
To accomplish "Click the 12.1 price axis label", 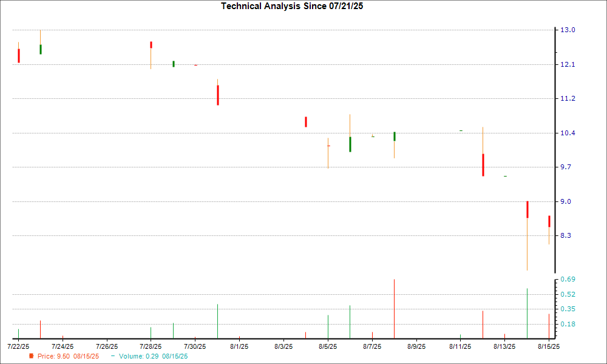I will pos(568,64).
